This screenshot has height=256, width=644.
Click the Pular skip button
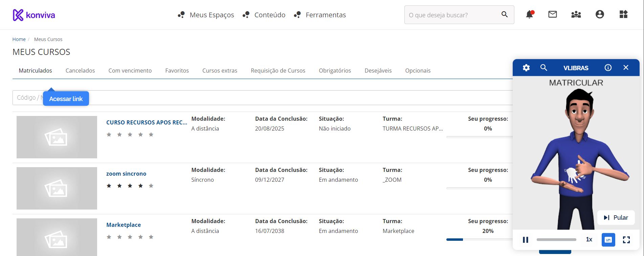[616, 218]
